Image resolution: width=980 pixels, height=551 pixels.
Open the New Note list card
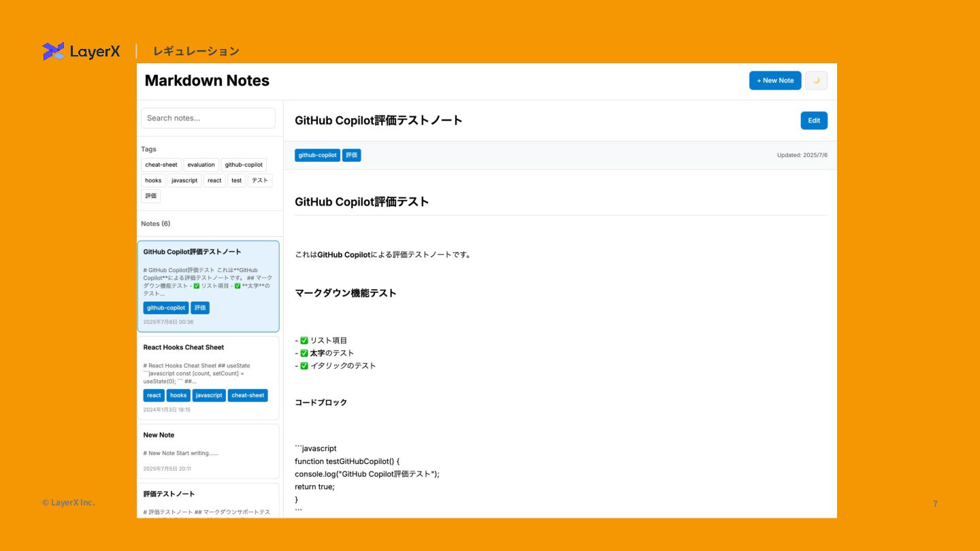click(x=208, y=452)
